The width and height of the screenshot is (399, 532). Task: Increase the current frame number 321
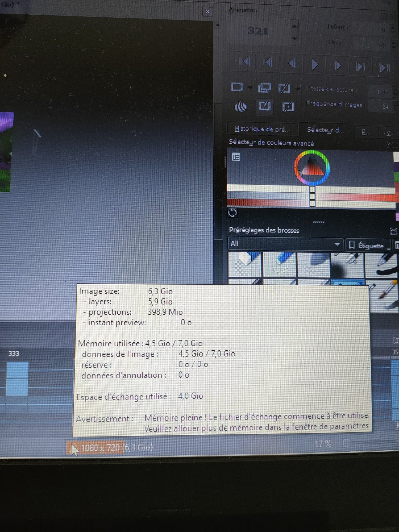(294, 26)
